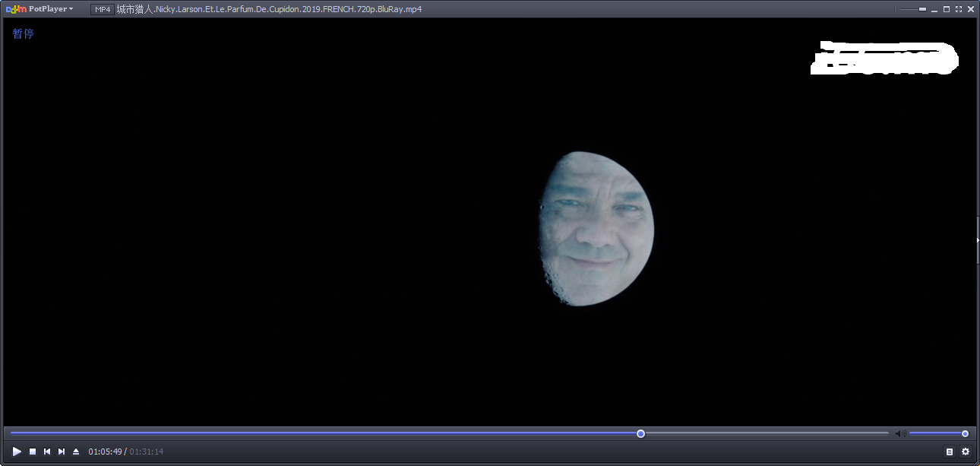Click the volume slider knob

(x=965, y=433)
